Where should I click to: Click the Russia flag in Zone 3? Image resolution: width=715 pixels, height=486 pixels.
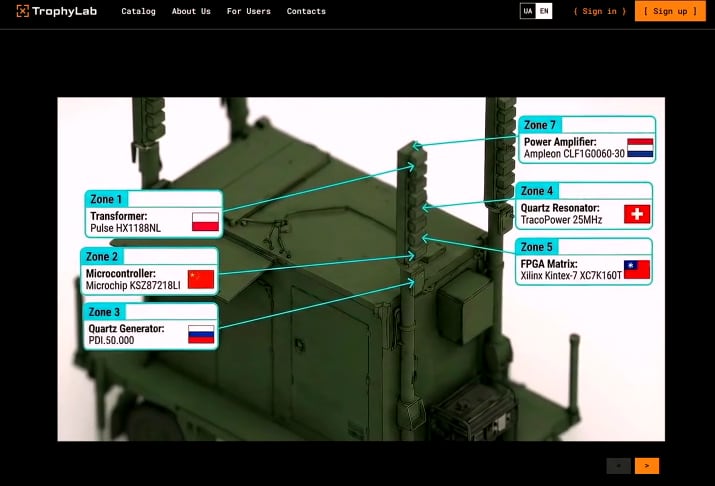201,334
